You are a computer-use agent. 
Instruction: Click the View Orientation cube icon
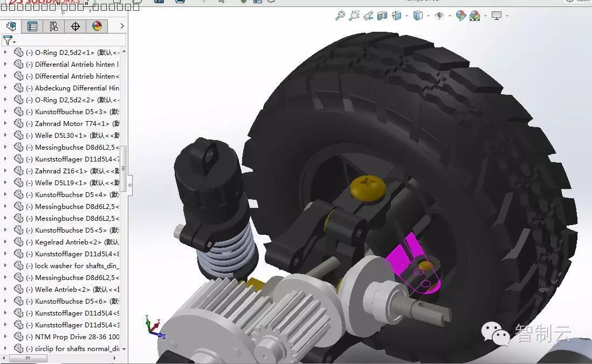[x=397, y=16]
